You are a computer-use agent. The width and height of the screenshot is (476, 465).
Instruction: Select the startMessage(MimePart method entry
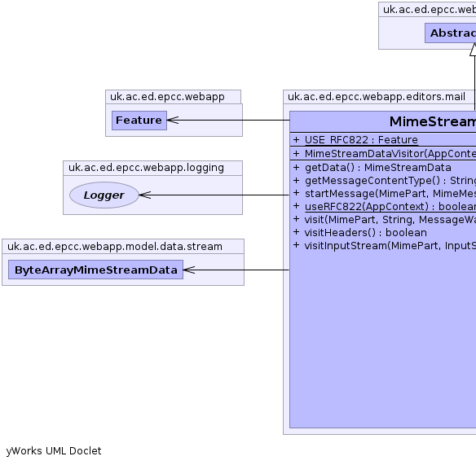pos(390,194)
